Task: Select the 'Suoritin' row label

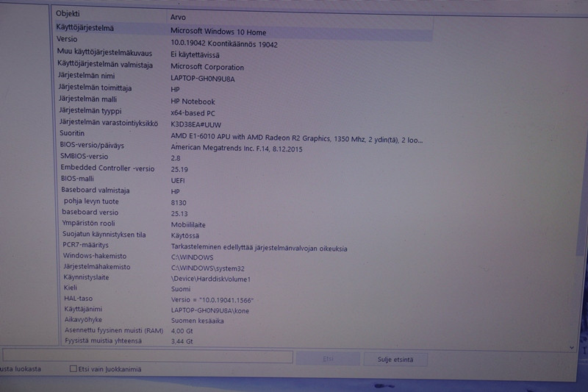Action: [x=72, y=133]
